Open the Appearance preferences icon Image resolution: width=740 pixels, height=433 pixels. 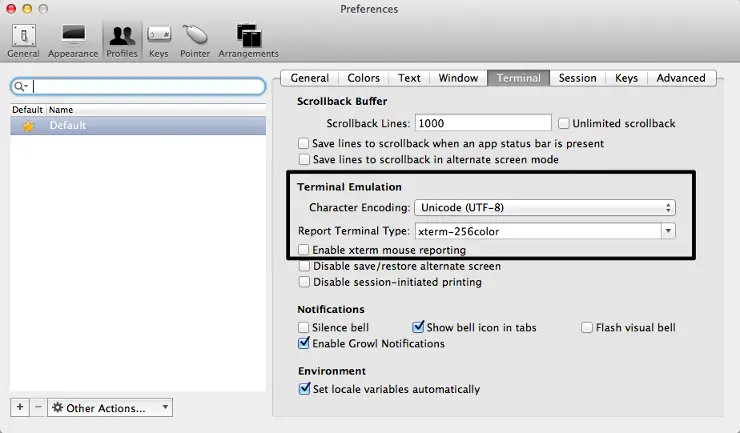pos(73,38)
